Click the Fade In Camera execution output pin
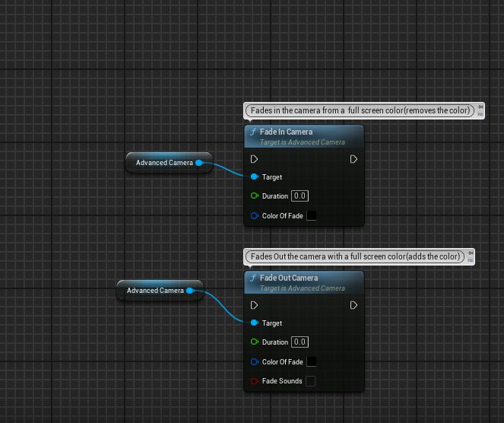This screenshot has width=504, height=423. pyautogui.click(x=353, y=159)
